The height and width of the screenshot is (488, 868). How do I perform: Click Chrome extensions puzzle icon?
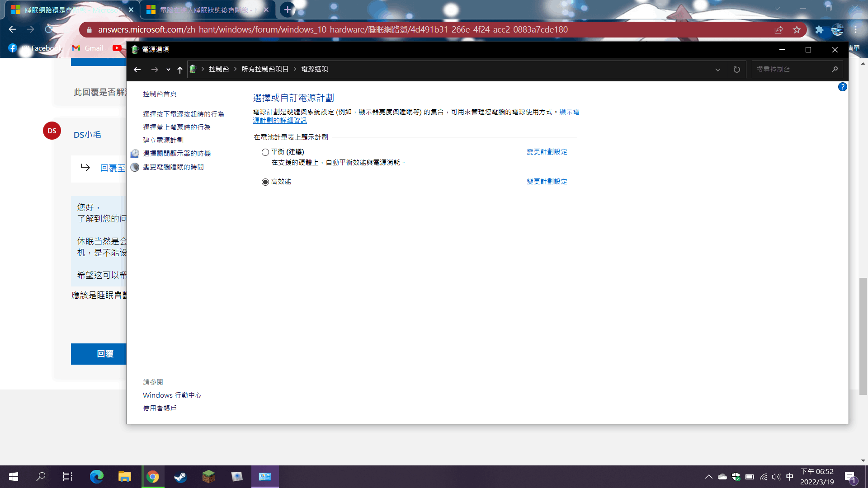point(819,30)
